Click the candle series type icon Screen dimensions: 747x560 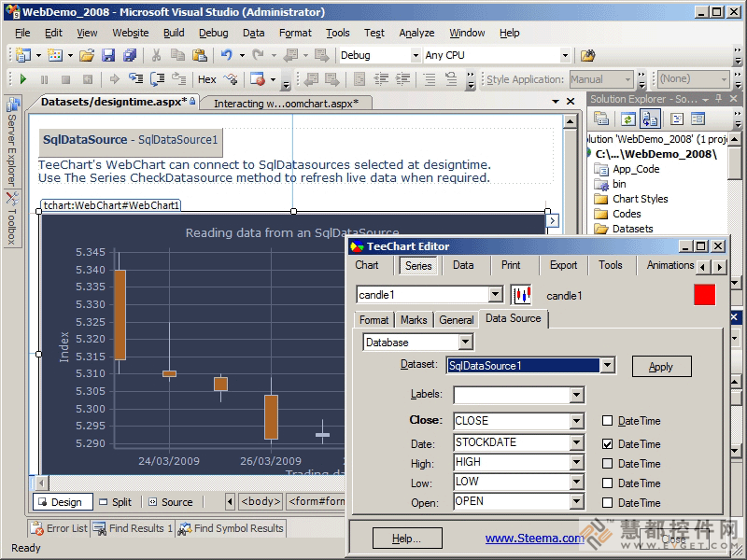(521, 295)
